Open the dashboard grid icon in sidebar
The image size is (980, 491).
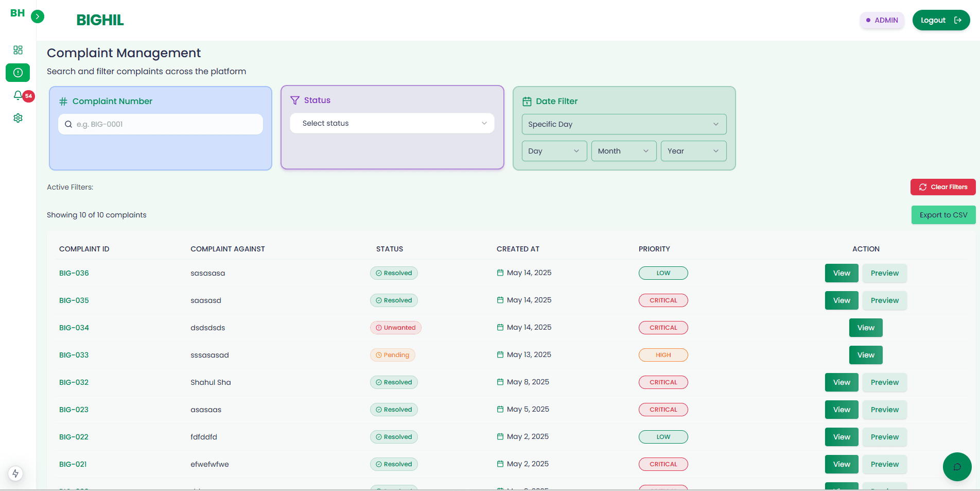[18, 50]
